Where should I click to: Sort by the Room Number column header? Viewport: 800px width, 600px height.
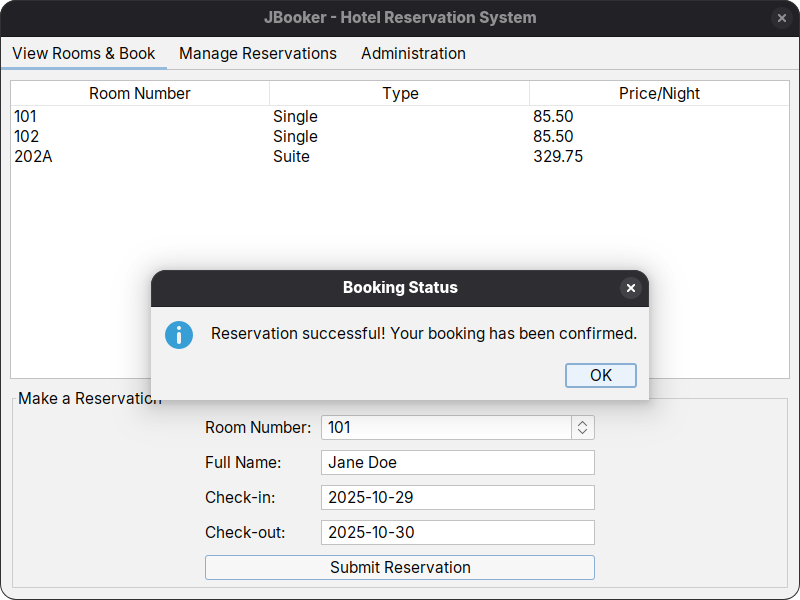(140, 93)
